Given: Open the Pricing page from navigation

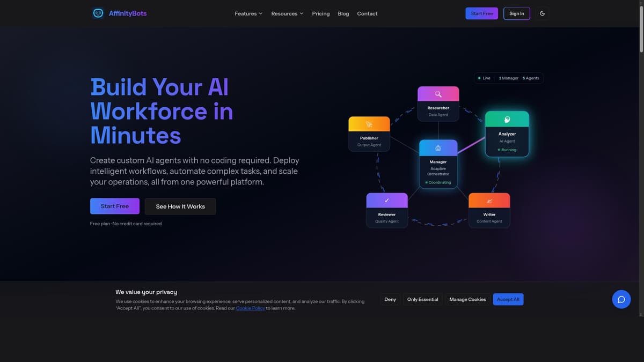Looking at the screenshot, I should coord(320,13).
